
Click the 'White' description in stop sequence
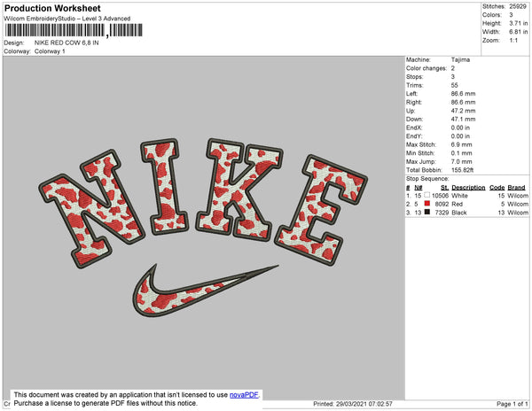[x=459, y=196]
